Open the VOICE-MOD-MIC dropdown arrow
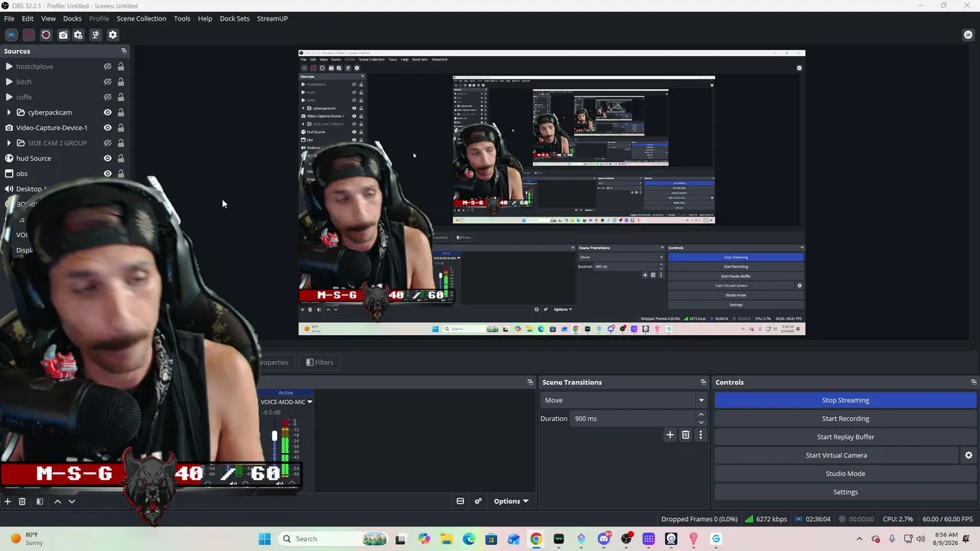The width and height of the screenshot is (980, 551). point(309,402)
